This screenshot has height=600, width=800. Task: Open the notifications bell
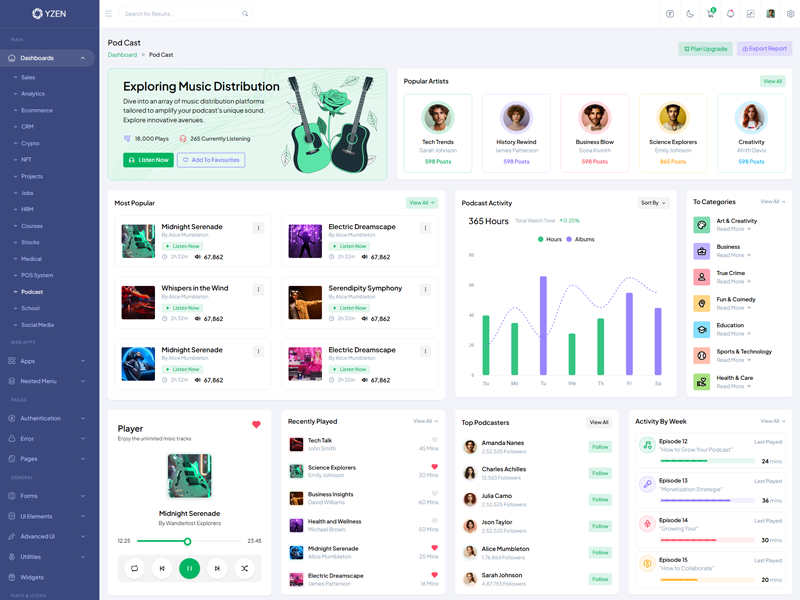tap(730, 14)
